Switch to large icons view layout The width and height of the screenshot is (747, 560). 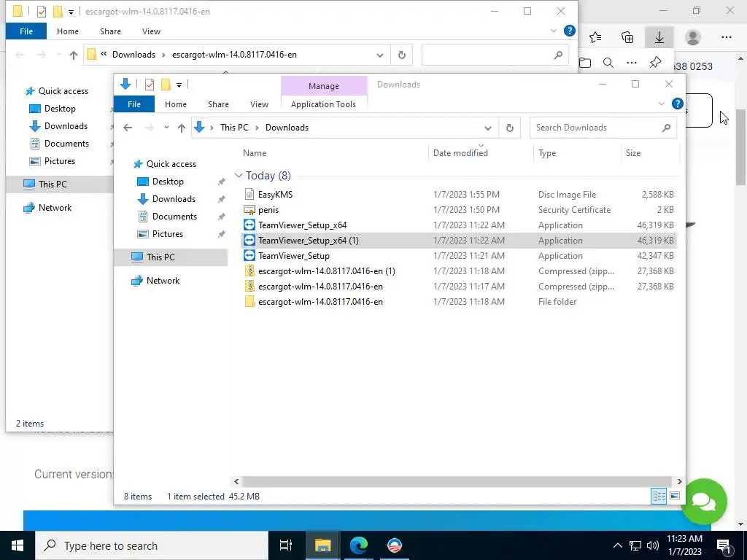point(675,496)
